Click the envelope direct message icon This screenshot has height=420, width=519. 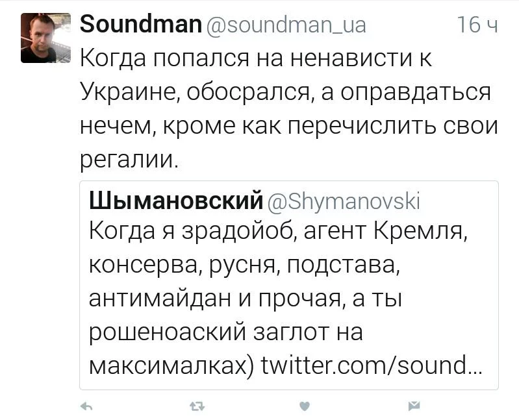click(x=413, y=406)
